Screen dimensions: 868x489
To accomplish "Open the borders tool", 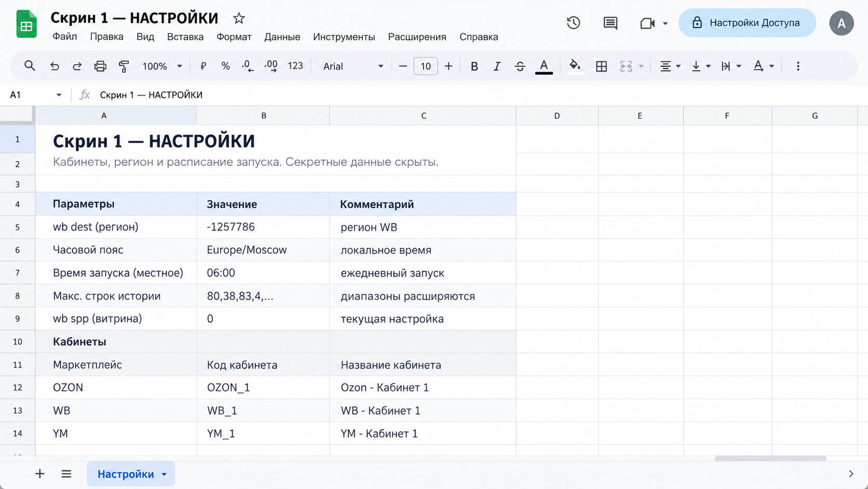I will click(601, 66).
